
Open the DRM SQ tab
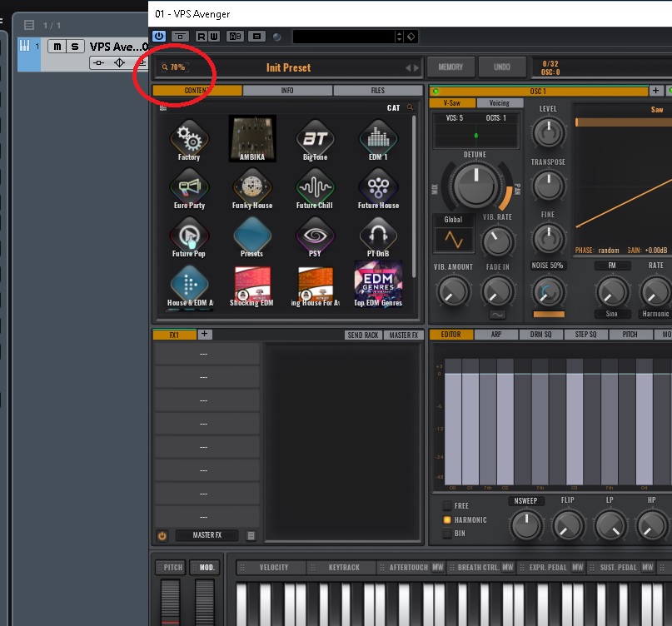(x=541, y=334)
